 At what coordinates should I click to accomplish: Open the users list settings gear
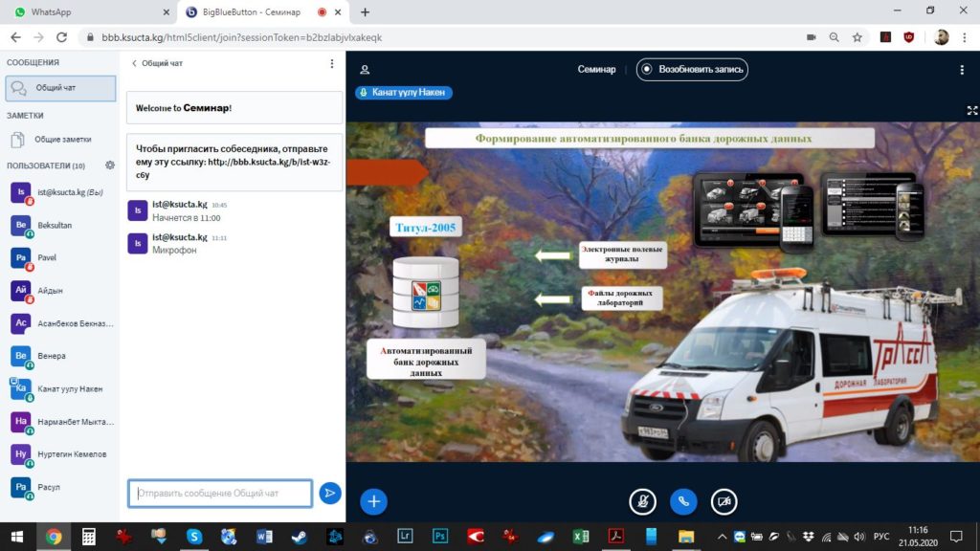(x=110, y=165)
